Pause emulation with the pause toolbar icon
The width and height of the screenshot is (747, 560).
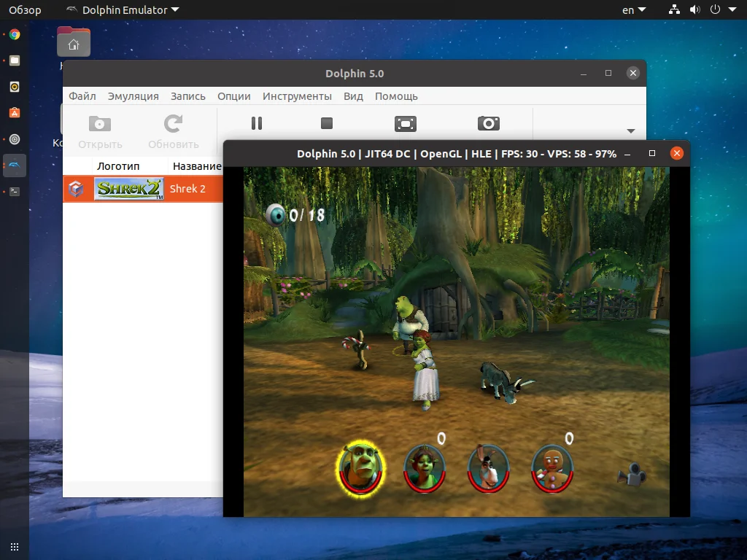[x=257, y=123]
